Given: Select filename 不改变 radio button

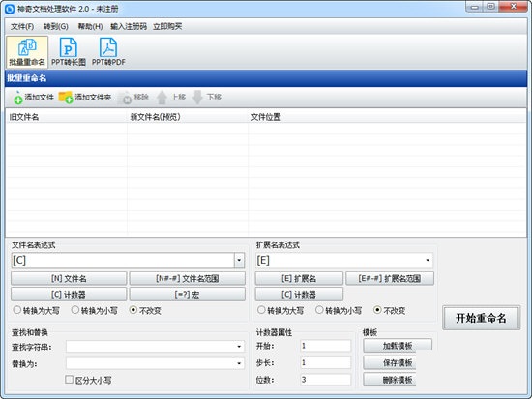Looking at the screenshot, I should tap(133, 310).
